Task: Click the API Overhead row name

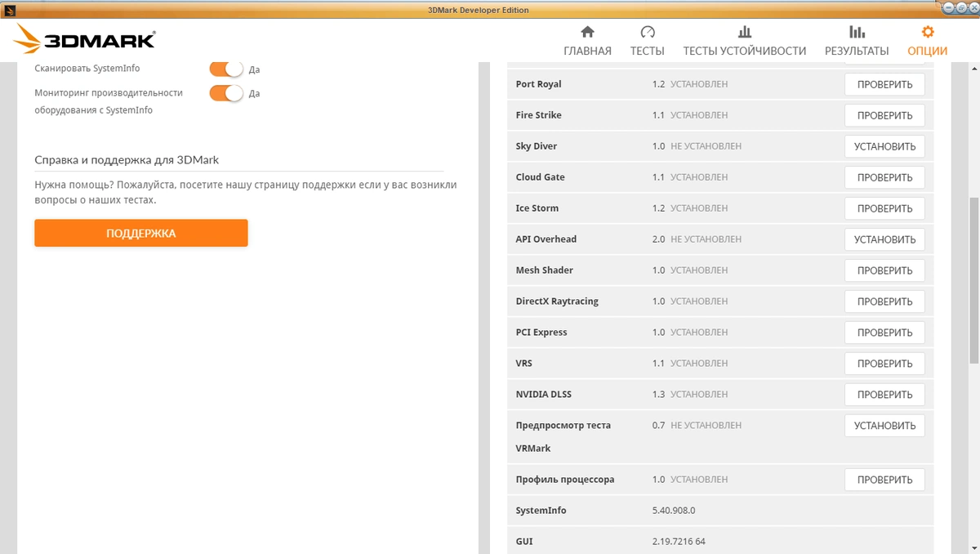Action: pos(546,239)
